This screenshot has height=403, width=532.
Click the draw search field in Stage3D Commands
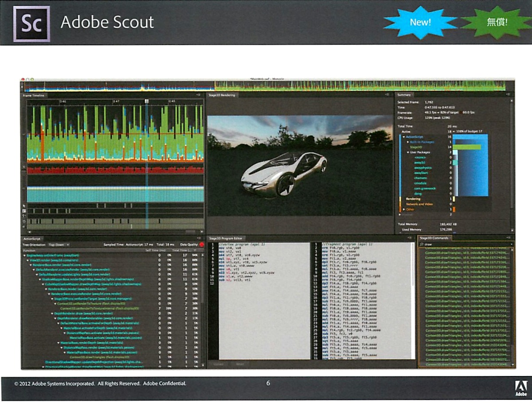pyautogui.click(x=466, y=244)
